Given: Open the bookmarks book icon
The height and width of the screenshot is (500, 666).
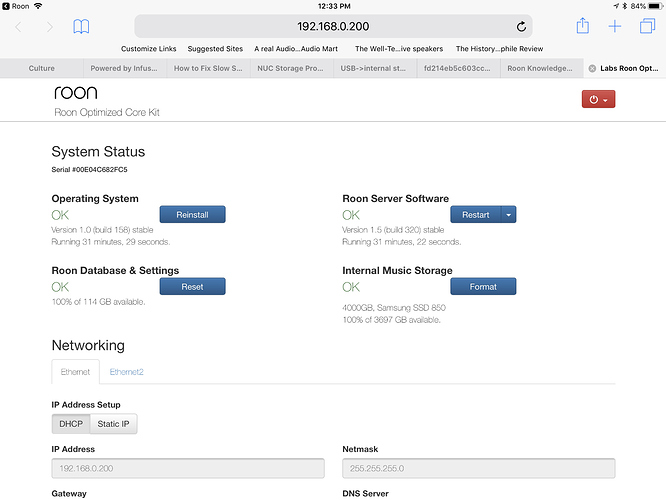Looking at the screenshot, I should click(81, 26).
